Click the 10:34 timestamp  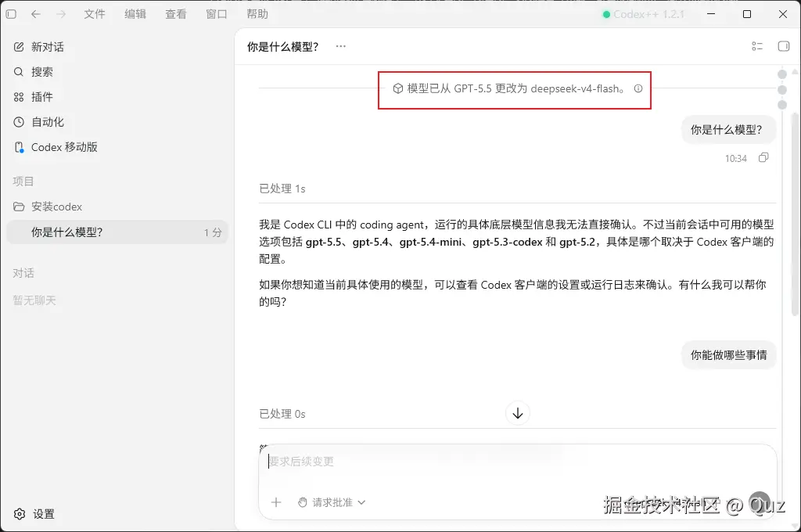[735, 158]
